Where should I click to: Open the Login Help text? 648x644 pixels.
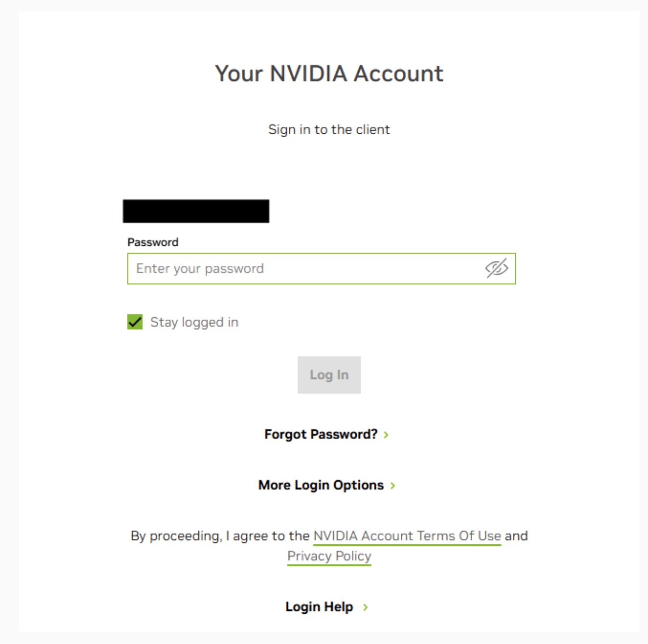[x=319, y=607]
